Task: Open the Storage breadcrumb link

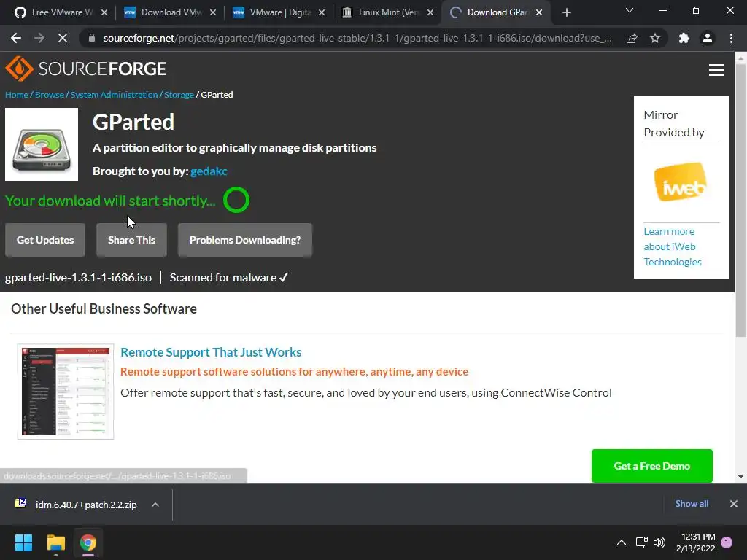Action: pos(179,95)
